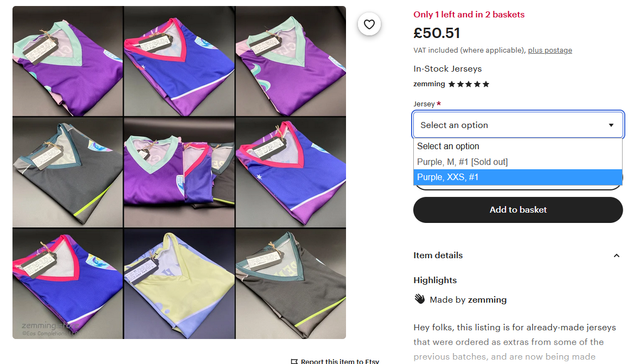Click the waving hand Made by zemming icon
Screen dimensions: 634x364
(x=420, y=299)
